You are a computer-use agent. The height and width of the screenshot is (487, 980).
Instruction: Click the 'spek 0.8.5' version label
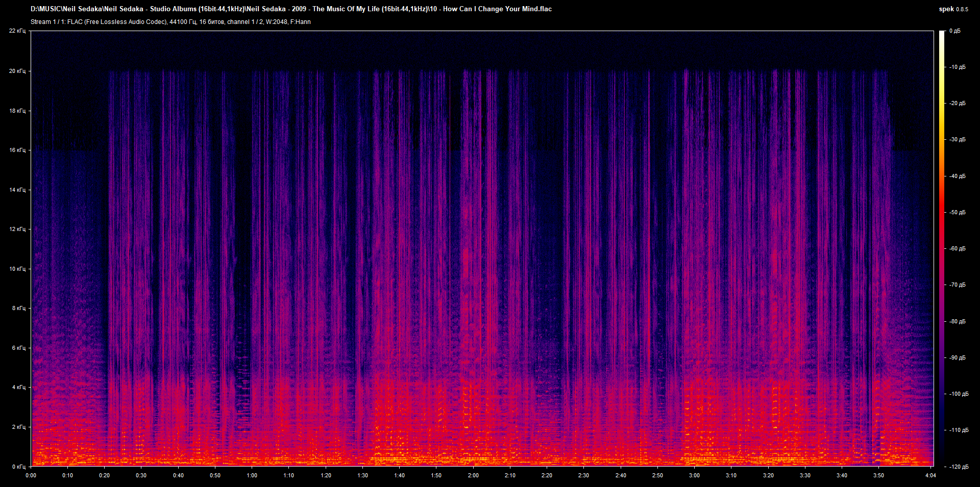(x=953, y=9)
